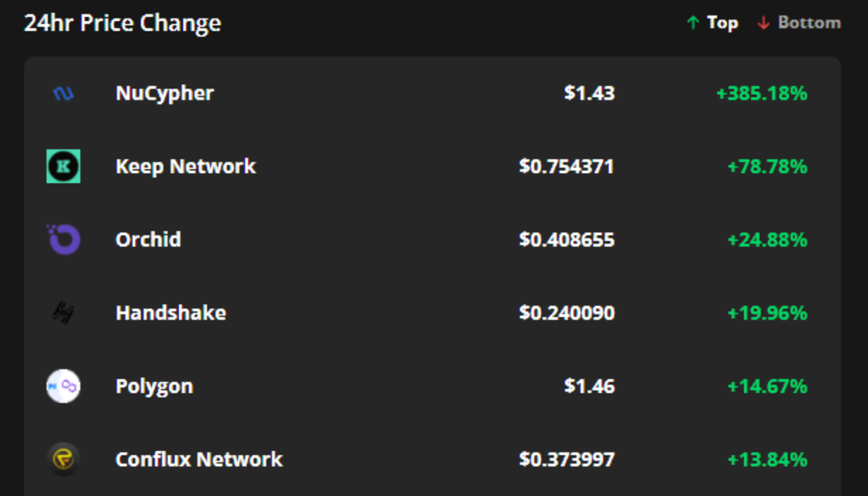Click the purple Orchid logo icon
This screenshot has height=496, width=868.
[64, 240]
